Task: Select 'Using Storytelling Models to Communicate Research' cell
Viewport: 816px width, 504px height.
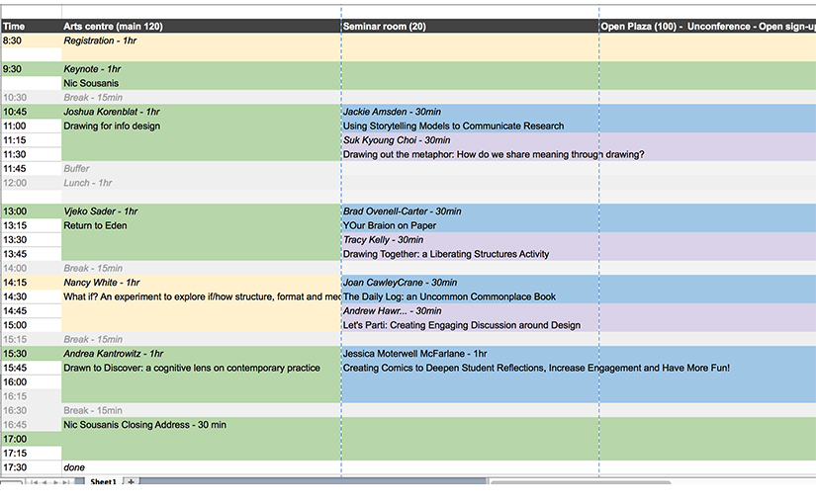Action: tap(470, 126)
